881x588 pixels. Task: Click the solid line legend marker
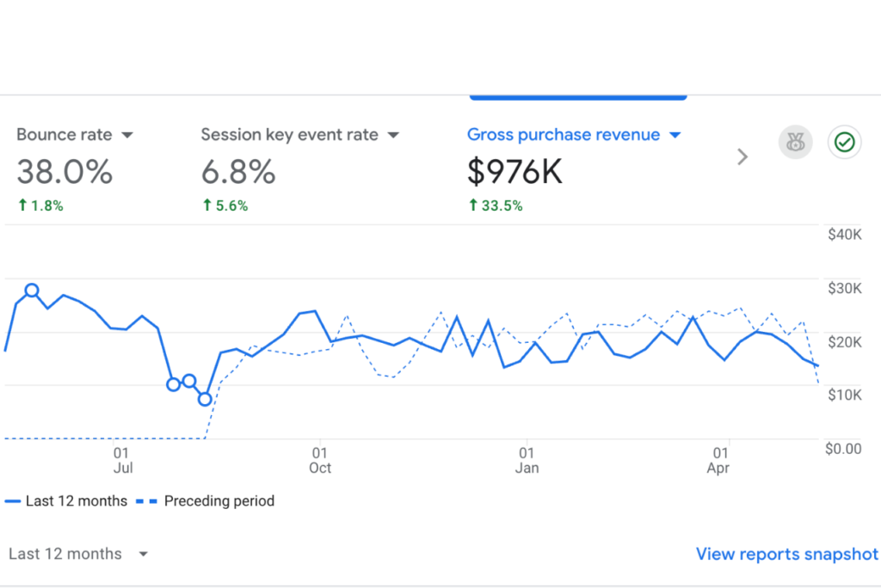pos(13,501)
